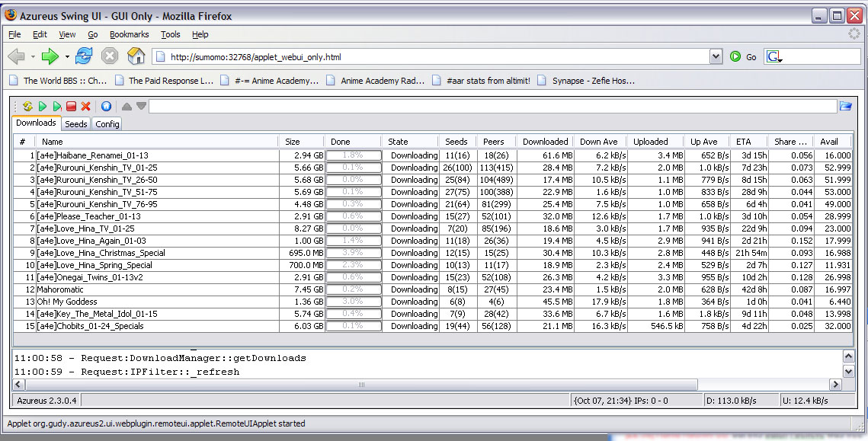Open the Bookmarks menu

pyautogui.click(x=129, y=34)
